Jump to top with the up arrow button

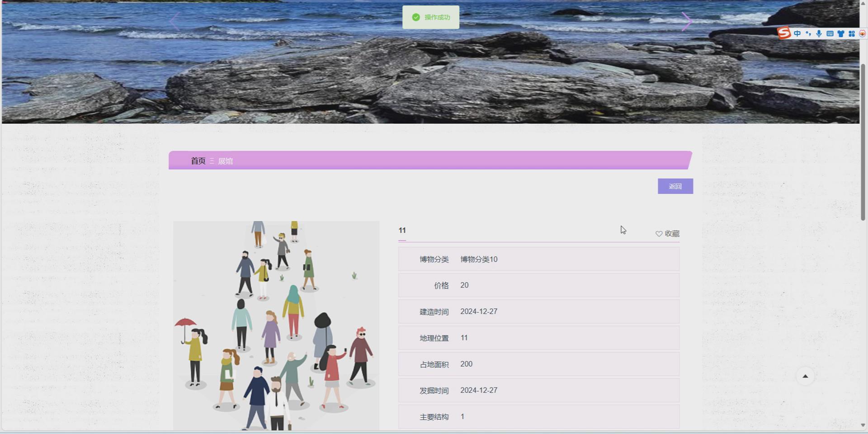click(x=805, y=376)
